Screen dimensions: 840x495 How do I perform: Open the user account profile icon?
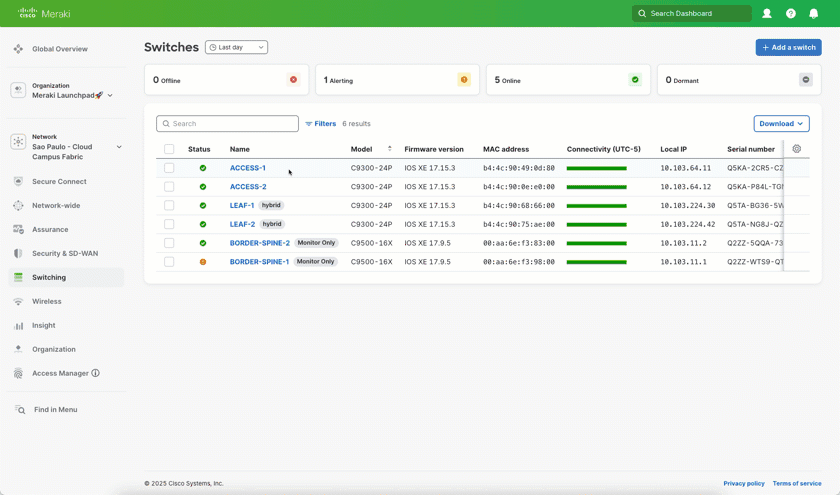tap(767, 14)
